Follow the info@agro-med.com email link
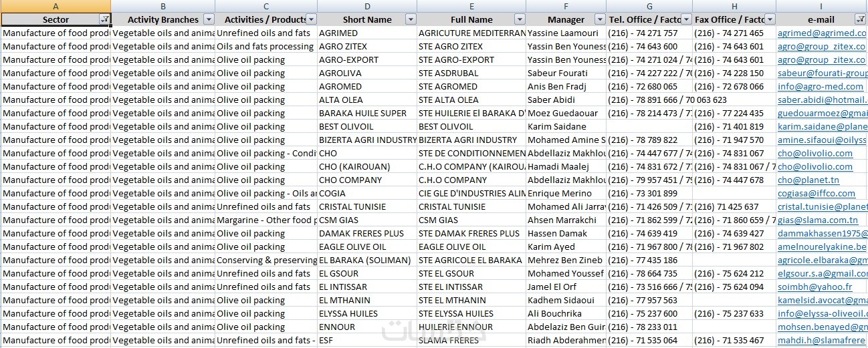 (820, 86)
